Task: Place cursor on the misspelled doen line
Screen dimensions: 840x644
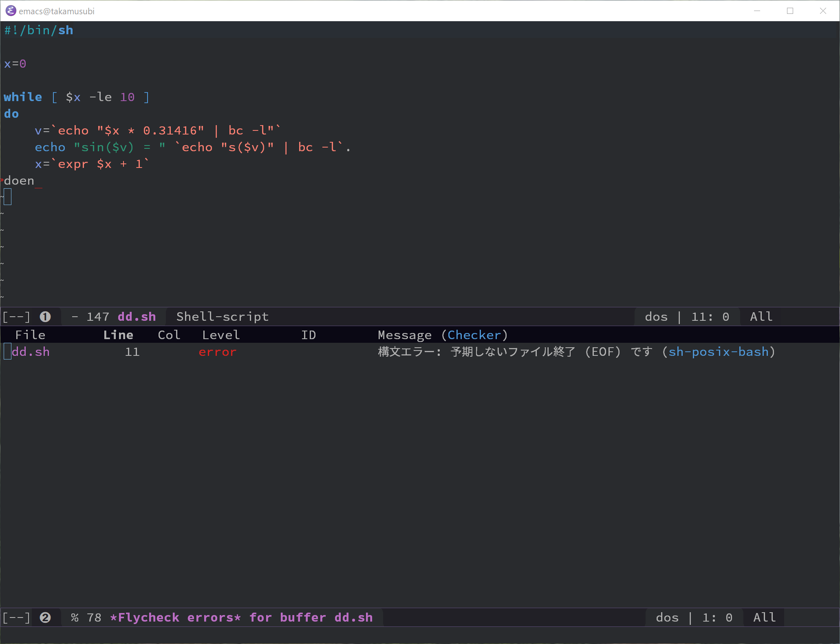Action: click(x=19, y=181)
